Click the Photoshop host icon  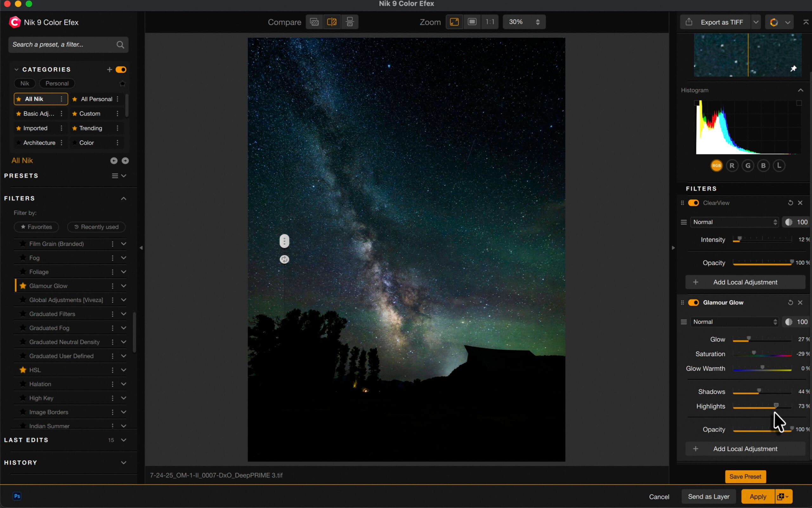(x=17, y=496)
